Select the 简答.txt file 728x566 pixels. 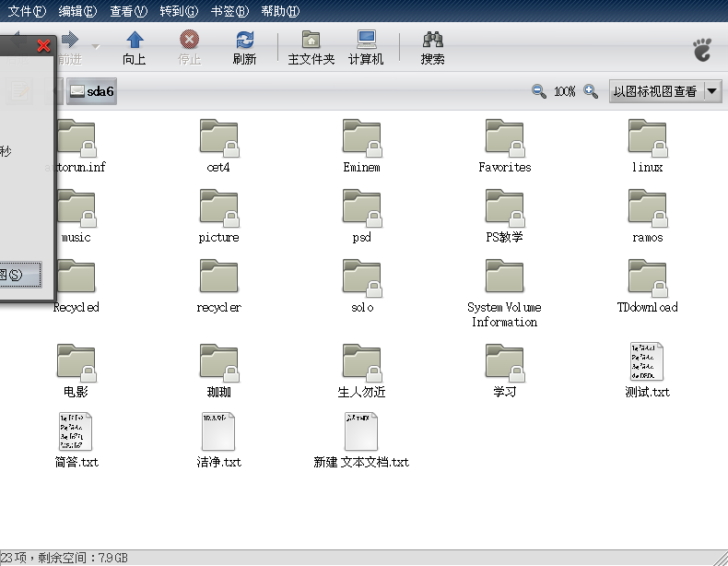click(x=76, y=441)
